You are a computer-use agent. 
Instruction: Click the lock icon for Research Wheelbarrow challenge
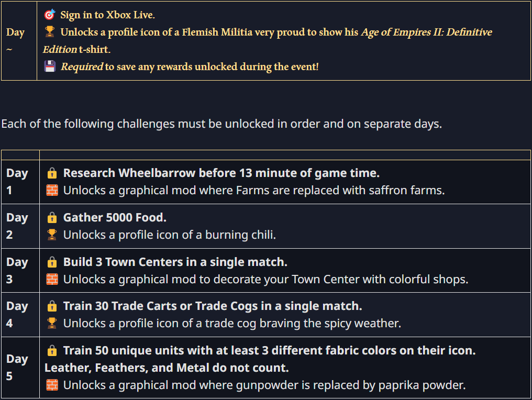pyautogui.click(x=52, y=173)
